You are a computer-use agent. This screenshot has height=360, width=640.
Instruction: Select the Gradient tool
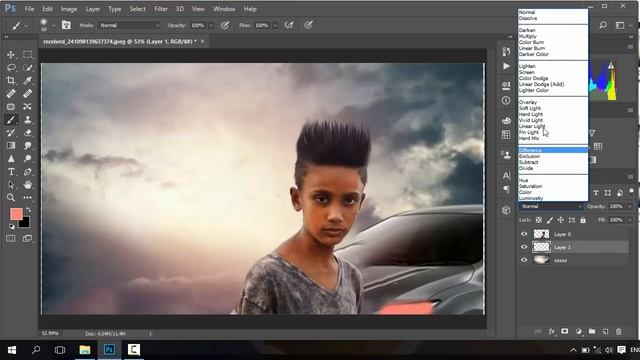11,146
